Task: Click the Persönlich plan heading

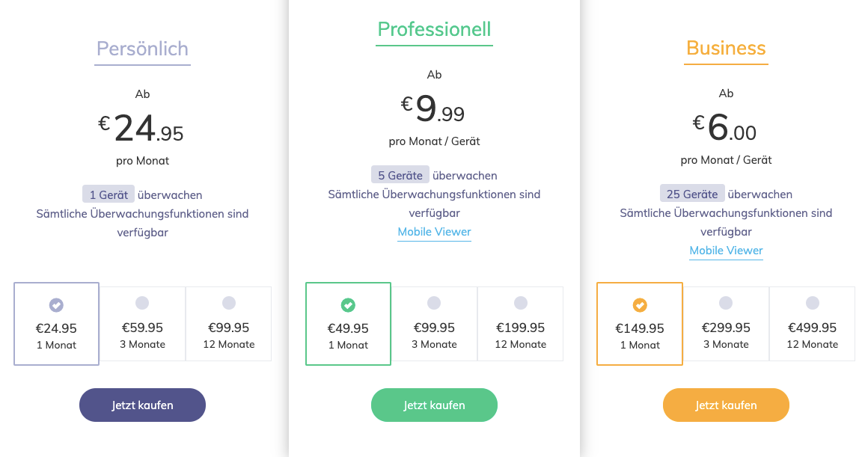Action: 142,49
